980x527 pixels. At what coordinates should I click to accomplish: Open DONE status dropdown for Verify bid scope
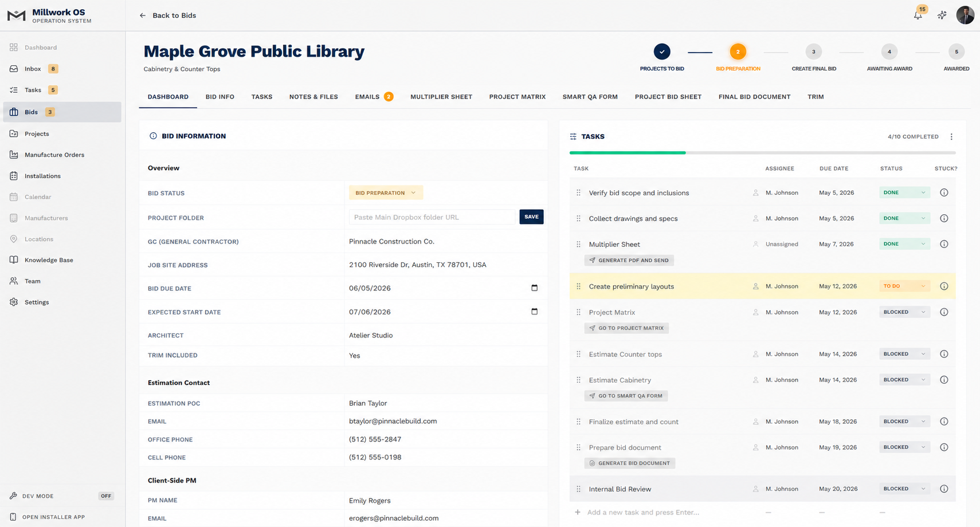coord(904,192)
